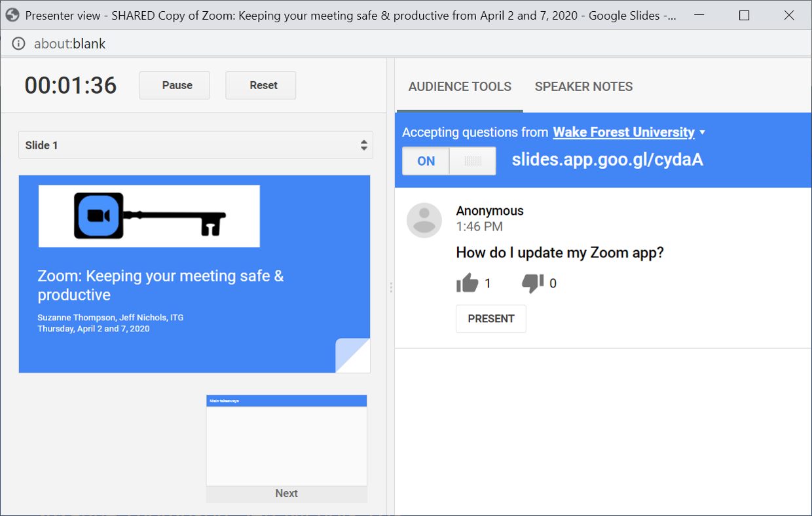Click the Anonymous author name
This screenshot has height=516, width=812.
(x=490, y=211)
